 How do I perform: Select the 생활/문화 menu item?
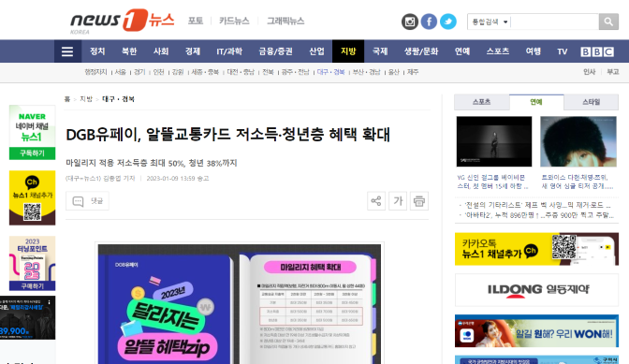(x=421, y=51)
